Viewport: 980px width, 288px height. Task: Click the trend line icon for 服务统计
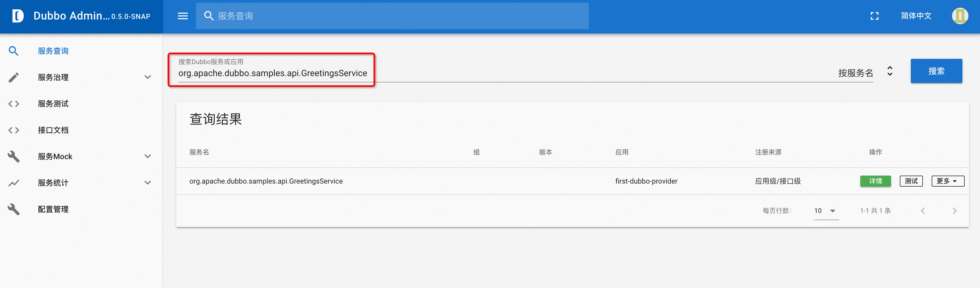(14, 183)
